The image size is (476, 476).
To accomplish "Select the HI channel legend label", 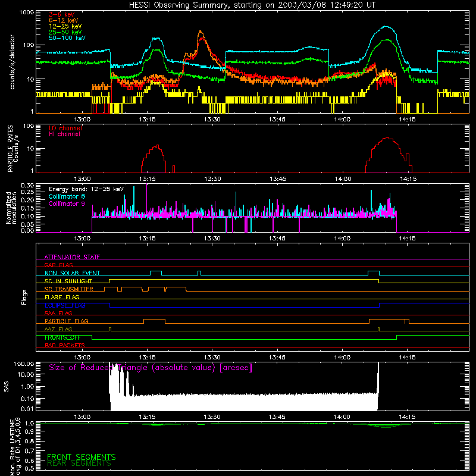I will click(x=64, y=134).
